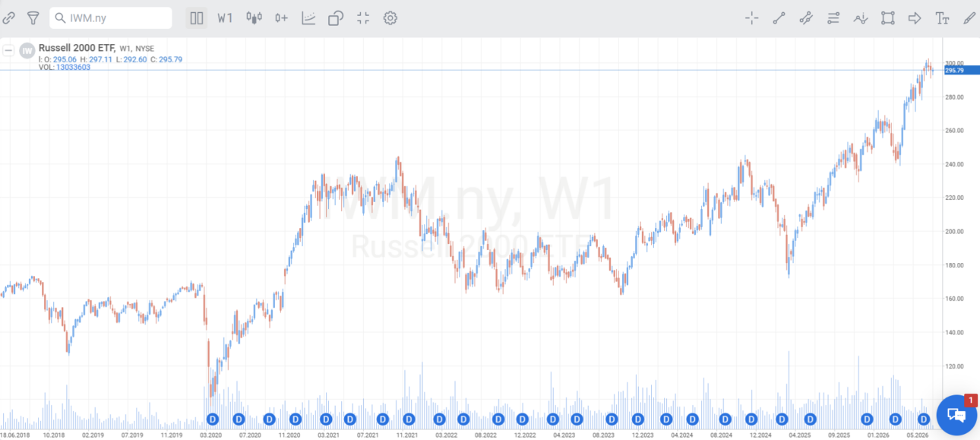Select the trend line drawing tool
The height and width of the screenshot is (440, 980).
click(779, 18)
